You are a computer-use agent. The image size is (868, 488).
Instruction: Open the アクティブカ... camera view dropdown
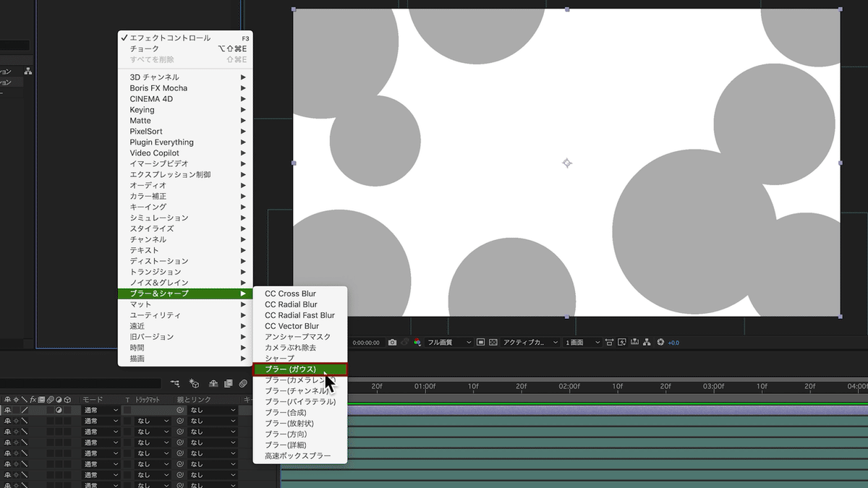(x=531, y=342)
